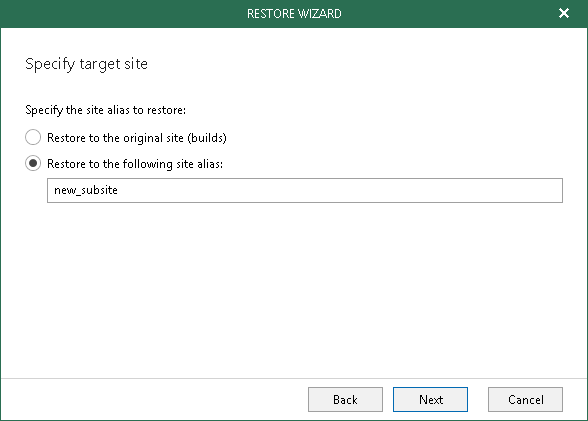
Task: Place the cursor after new_subsite in the alias box
Action: click(x=120, y=190)
